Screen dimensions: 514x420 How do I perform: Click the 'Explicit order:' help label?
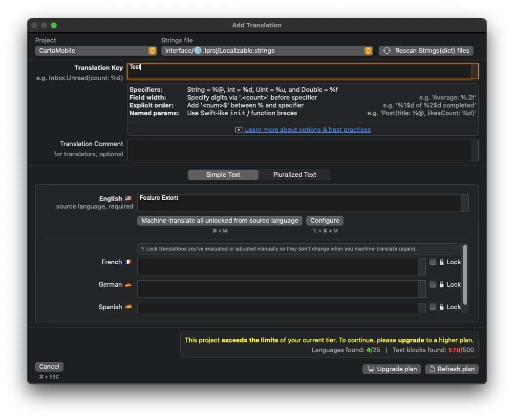click(x=151, y=105)
